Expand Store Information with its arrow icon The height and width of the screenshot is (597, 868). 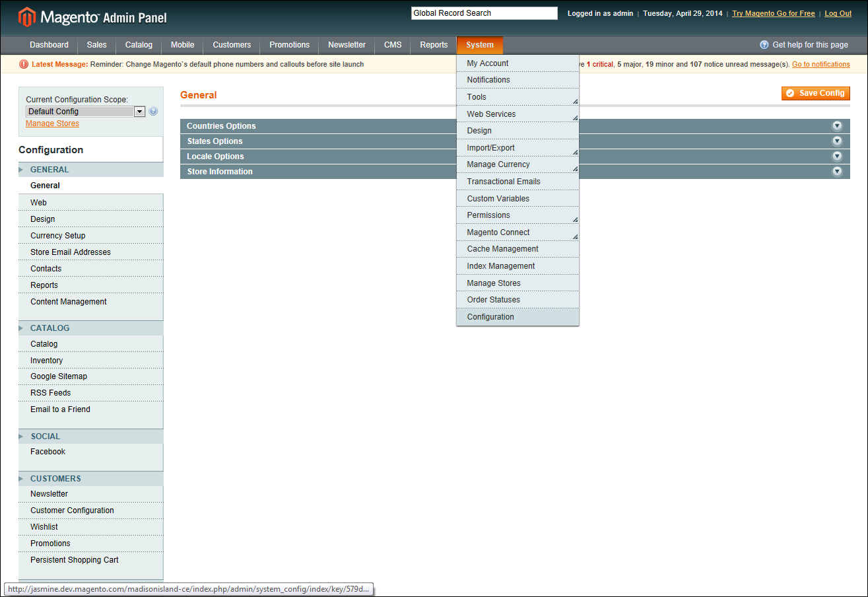point(837,172)
